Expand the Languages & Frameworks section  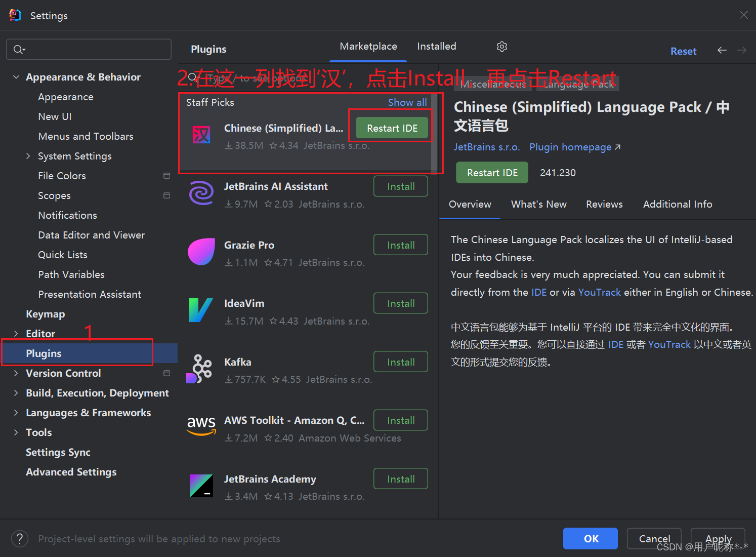coord(16,413)
